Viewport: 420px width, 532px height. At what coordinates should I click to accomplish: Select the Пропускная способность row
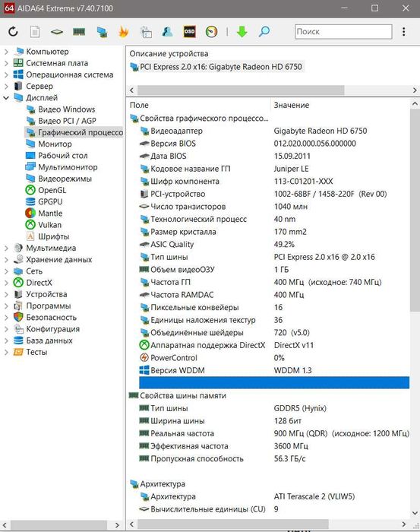pos(274,459)
